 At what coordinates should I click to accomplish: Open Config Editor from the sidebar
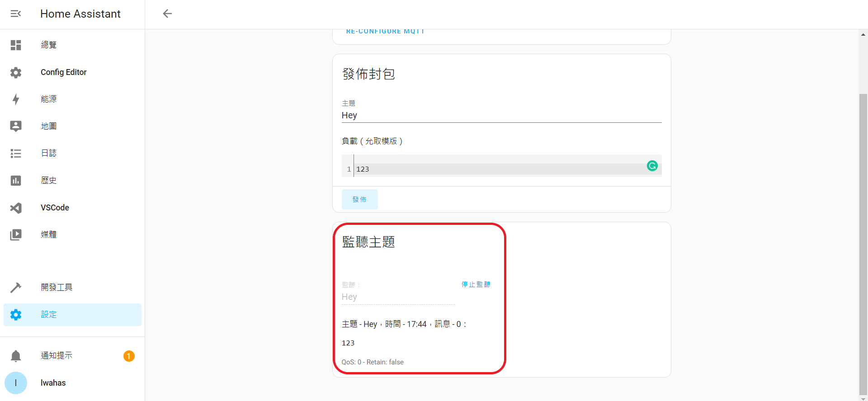(x=63, y=72)
